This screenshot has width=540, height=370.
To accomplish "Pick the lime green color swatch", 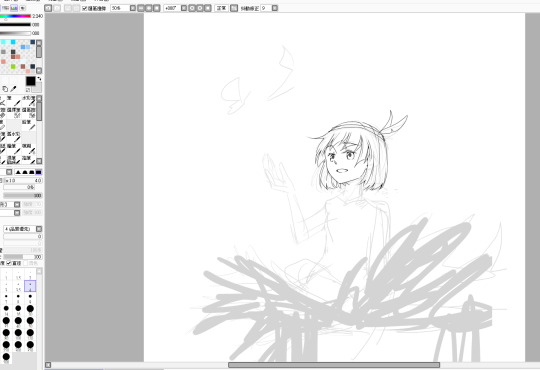I will (x=13, y=66).
